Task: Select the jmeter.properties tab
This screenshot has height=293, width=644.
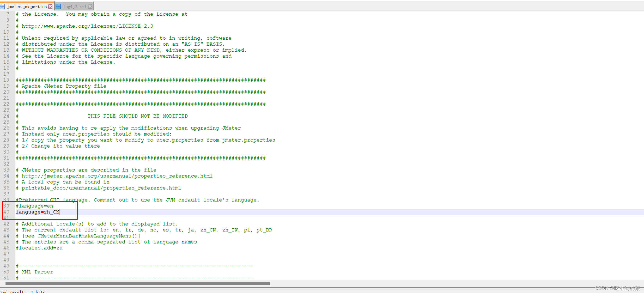Action: 27,7
